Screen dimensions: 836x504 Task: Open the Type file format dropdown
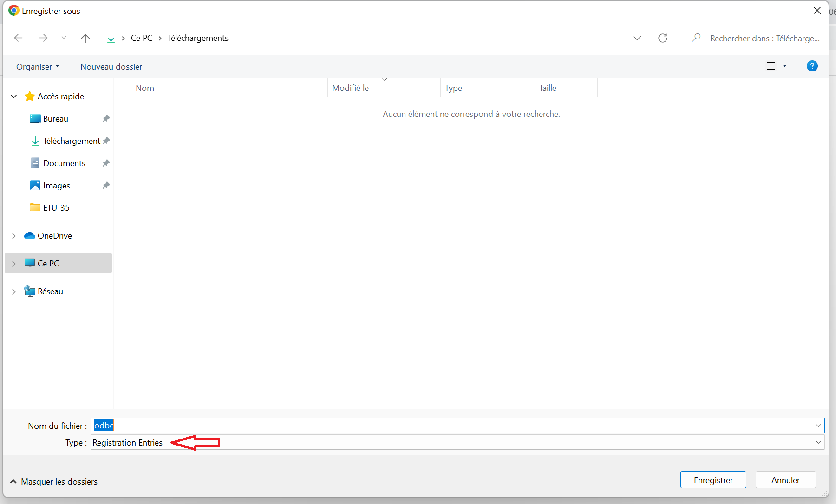818,443
